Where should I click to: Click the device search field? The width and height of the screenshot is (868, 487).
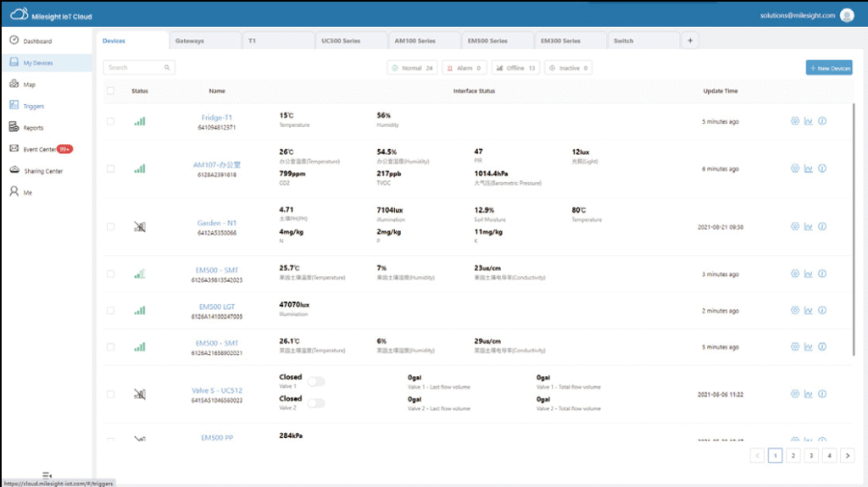[x=139, y=68]
